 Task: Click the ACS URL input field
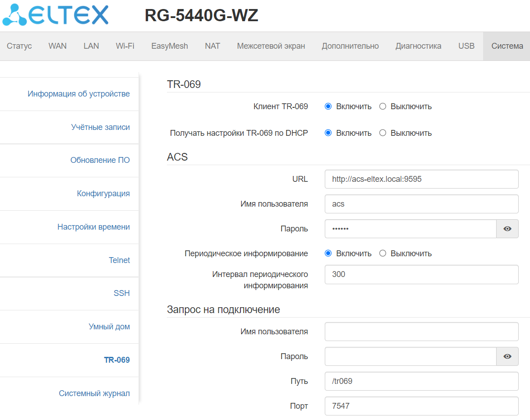coord(421,179)
